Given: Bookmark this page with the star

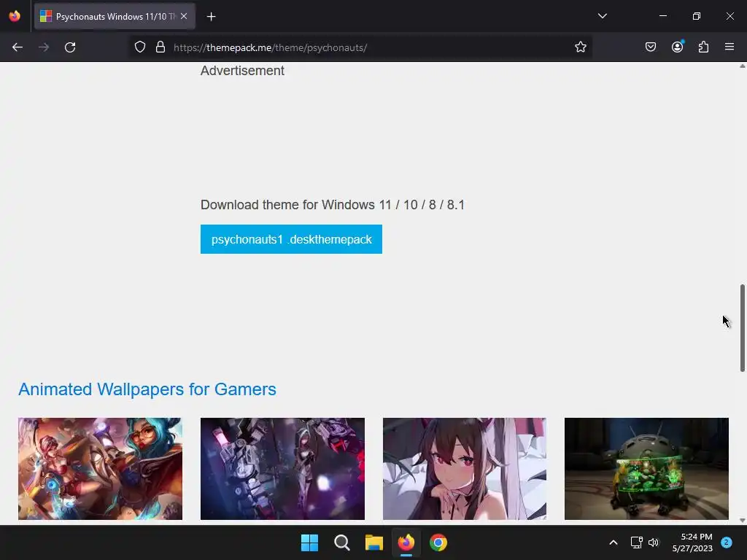Looking at the screenshot, I should pos(580,47).
